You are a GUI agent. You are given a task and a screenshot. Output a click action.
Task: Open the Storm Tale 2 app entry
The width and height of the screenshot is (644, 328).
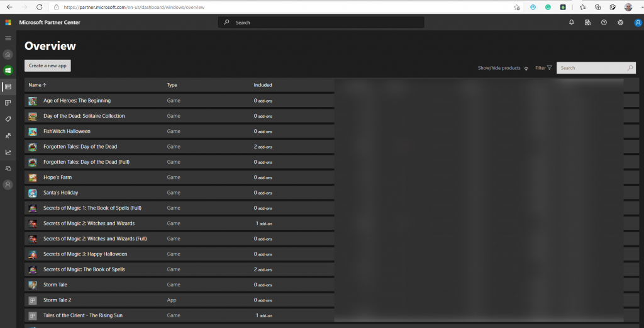(57, 300)
